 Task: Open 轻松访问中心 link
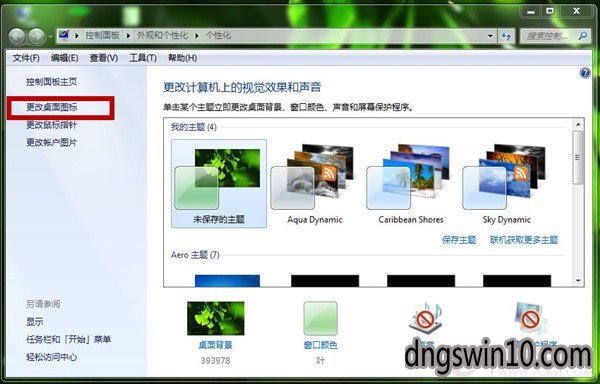tap(51, 357)
